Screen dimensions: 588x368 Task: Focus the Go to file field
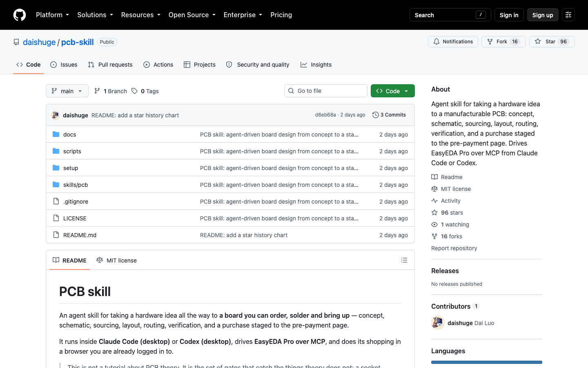point(326,91)
